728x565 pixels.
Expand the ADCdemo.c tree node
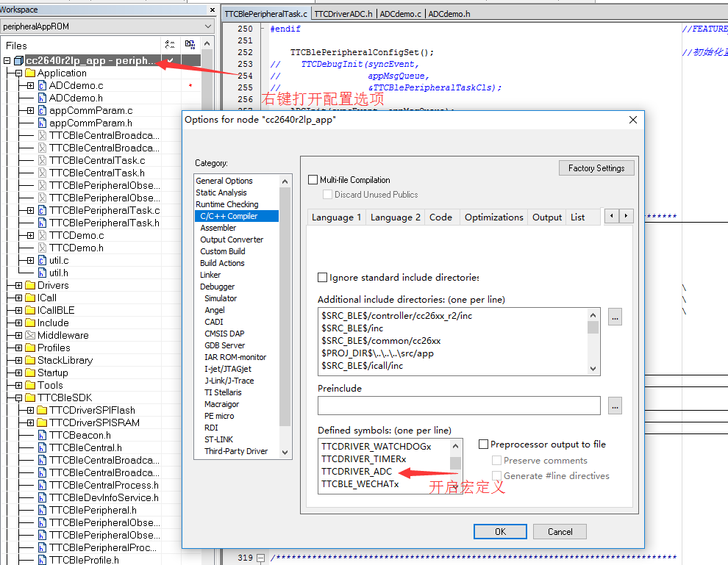[30, 86]
